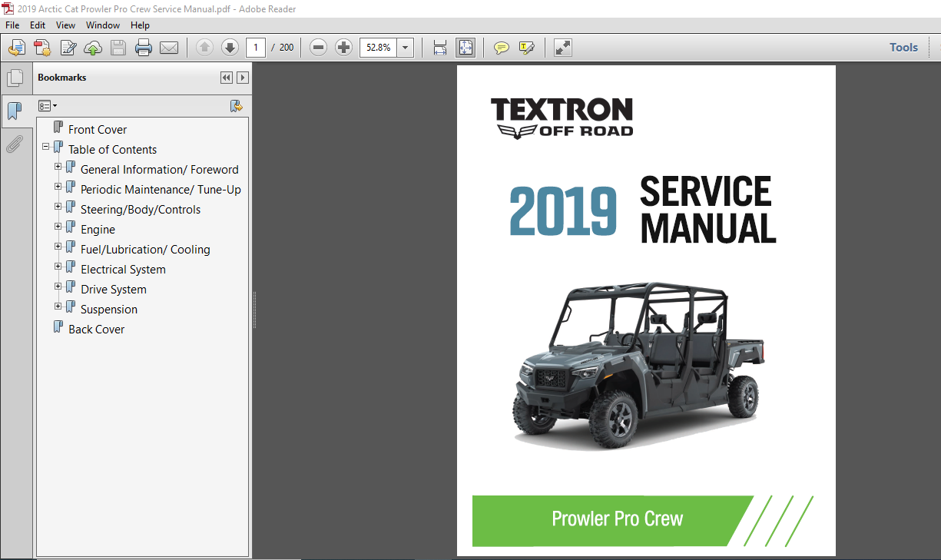941x560 pixels.
Task: Open the Front Cover bookmark
Action: pos(98,130)
